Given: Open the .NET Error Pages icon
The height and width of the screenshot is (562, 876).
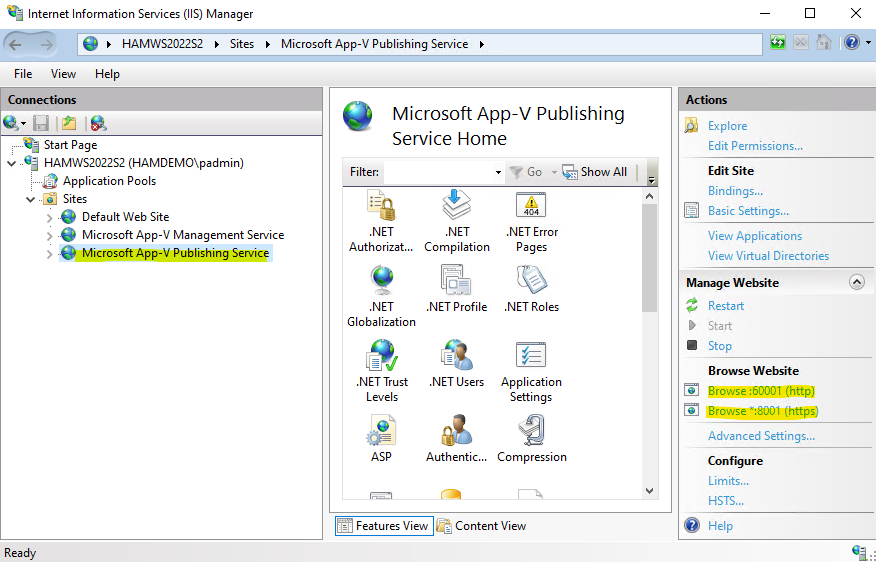Looking at the screenshot, I should tap(531, 206).
